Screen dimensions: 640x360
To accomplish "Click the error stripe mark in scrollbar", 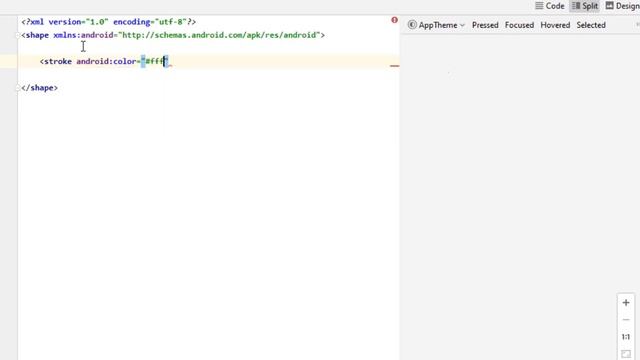I will [x=394, y=65].
